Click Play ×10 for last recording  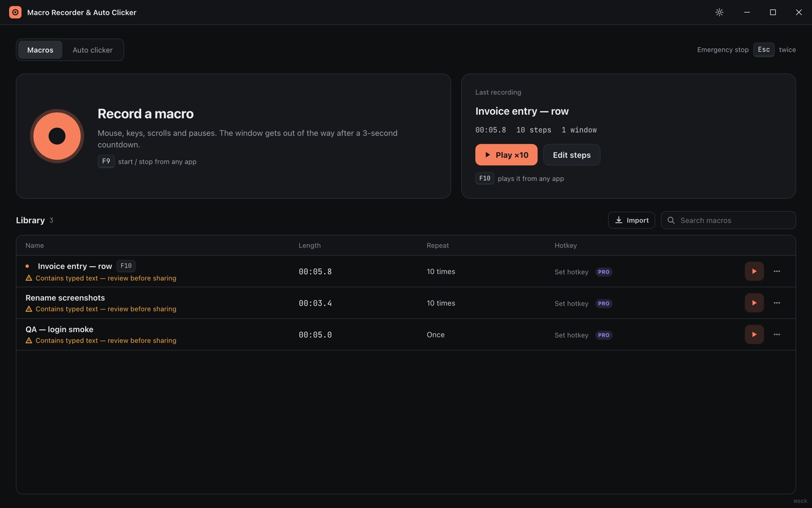(506, 155)
